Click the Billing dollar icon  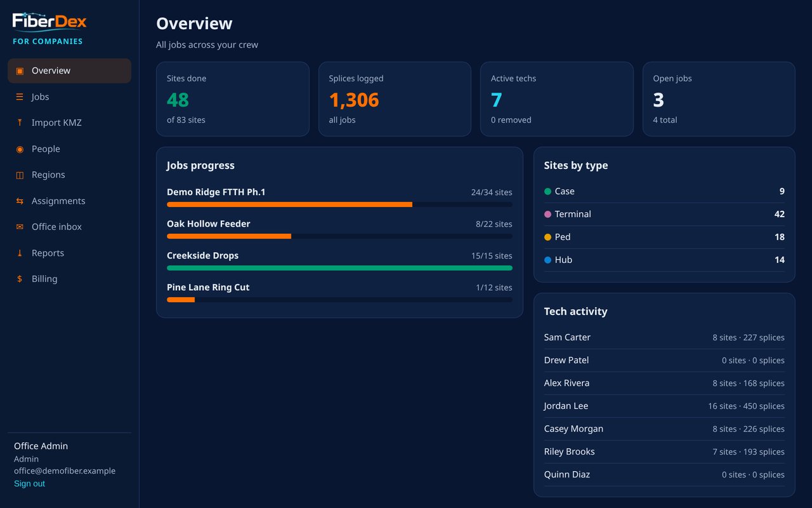(x=20, y=279)
